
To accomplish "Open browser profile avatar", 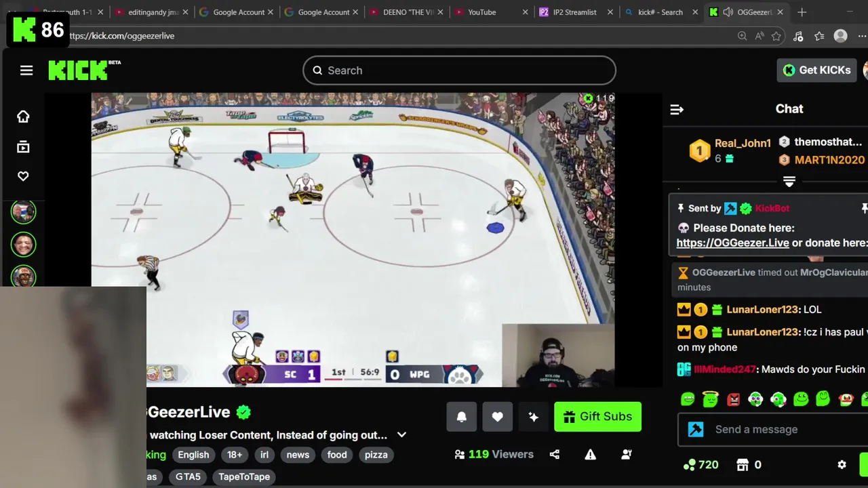I will click(841, 36).
